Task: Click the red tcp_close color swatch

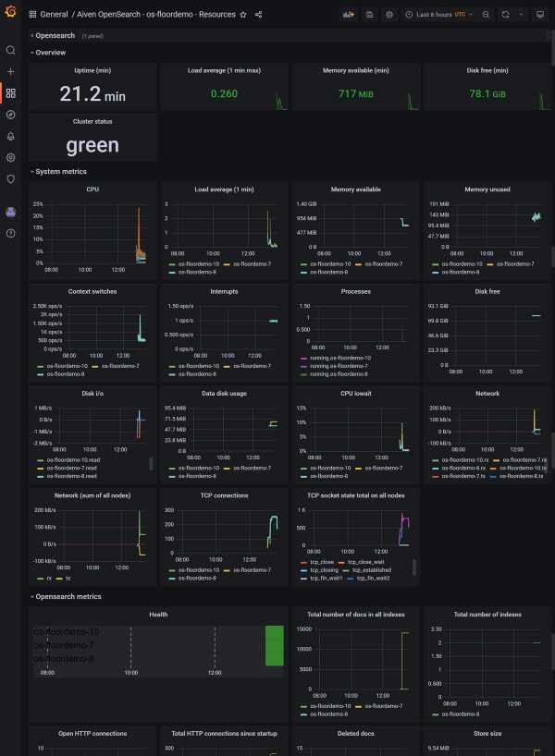Action: pos(303,562)
